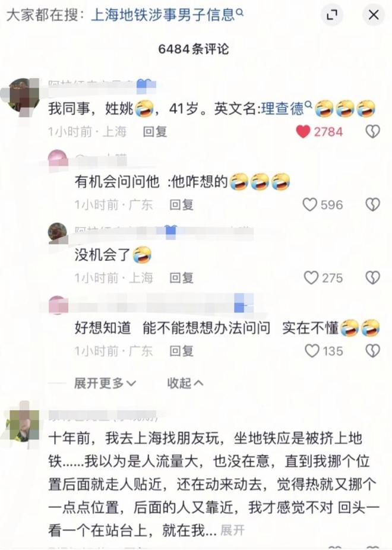Image resolution: width=392 pixels, height=550 pixels.
Task: Reply to the 好想知道 comment
Action: coord(181,351)
